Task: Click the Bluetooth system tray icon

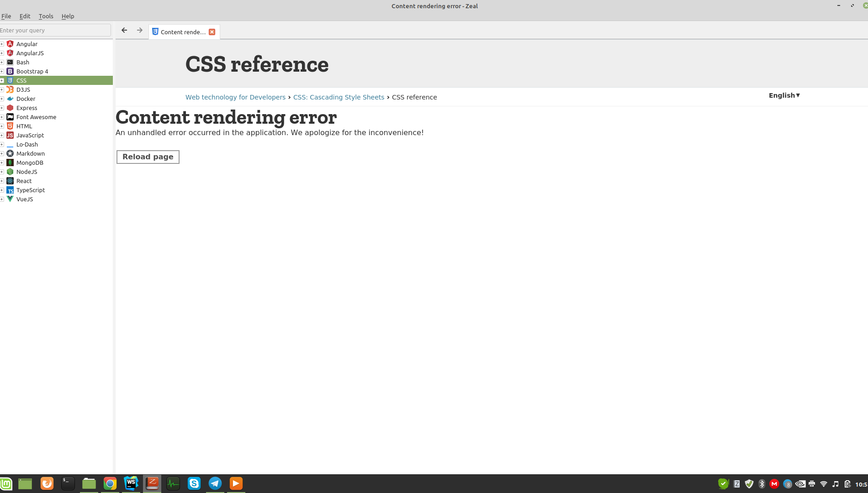Action: pos(762,484)
